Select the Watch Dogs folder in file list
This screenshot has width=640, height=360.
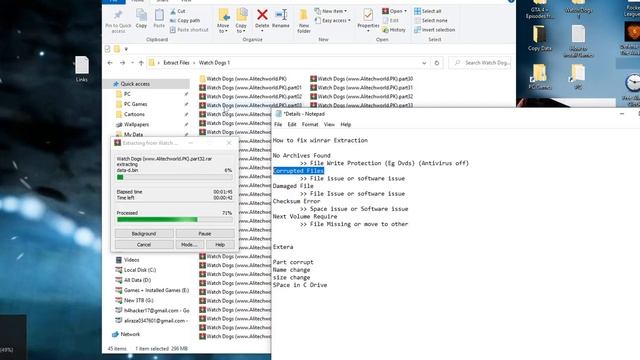(243, 79)
